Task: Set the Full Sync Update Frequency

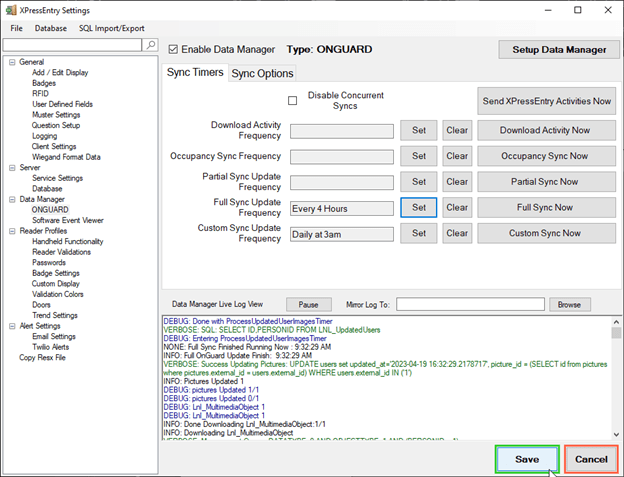Action: click(x=418, y=208)
